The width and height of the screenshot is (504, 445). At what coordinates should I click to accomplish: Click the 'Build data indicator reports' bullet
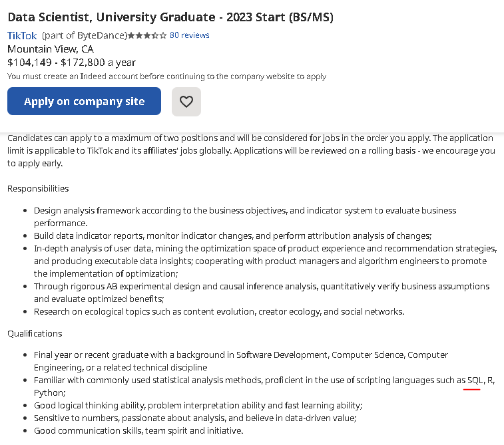point(233,235)
